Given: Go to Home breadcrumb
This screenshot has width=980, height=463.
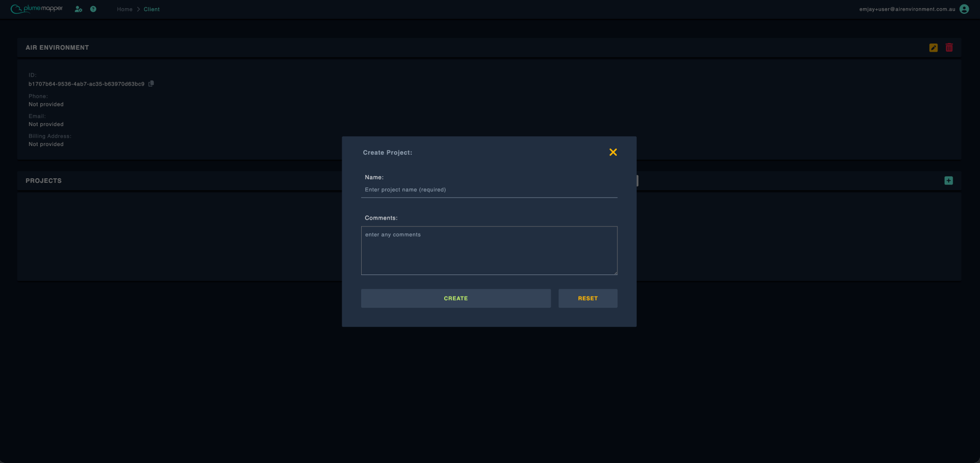Looking at the screenshot, I should [x=124, y=9].
